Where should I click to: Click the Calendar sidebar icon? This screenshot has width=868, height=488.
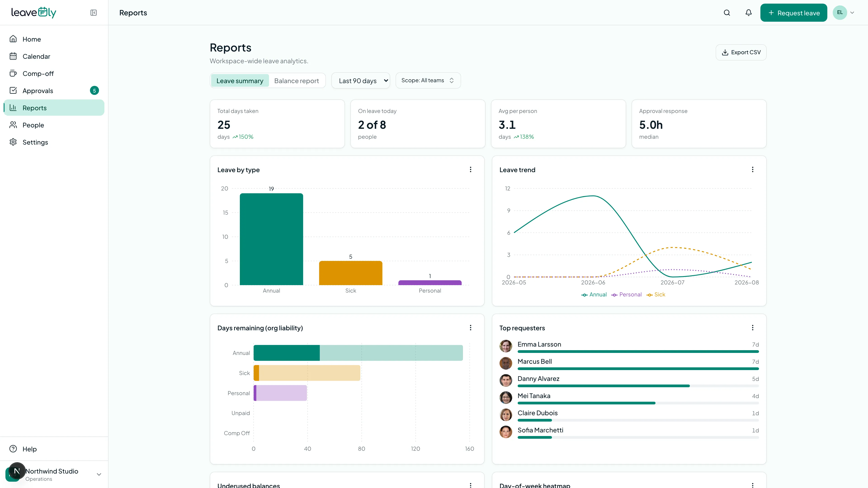coord(13,56)
